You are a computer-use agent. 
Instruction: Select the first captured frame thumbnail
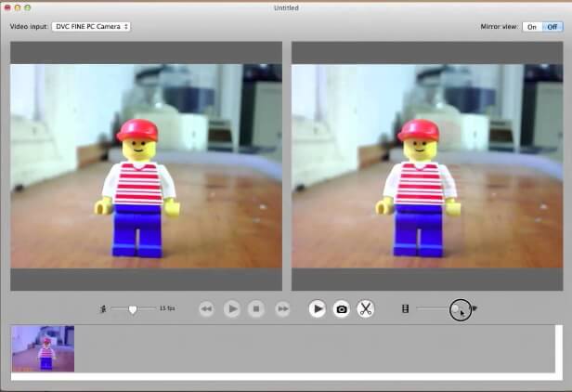(43, 348)
